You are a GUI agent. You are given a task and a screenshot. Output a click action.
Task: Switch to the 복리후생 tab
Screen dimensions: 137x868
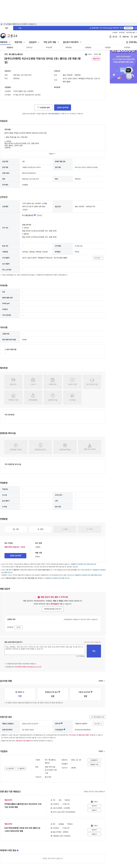(x=68, y=48)
